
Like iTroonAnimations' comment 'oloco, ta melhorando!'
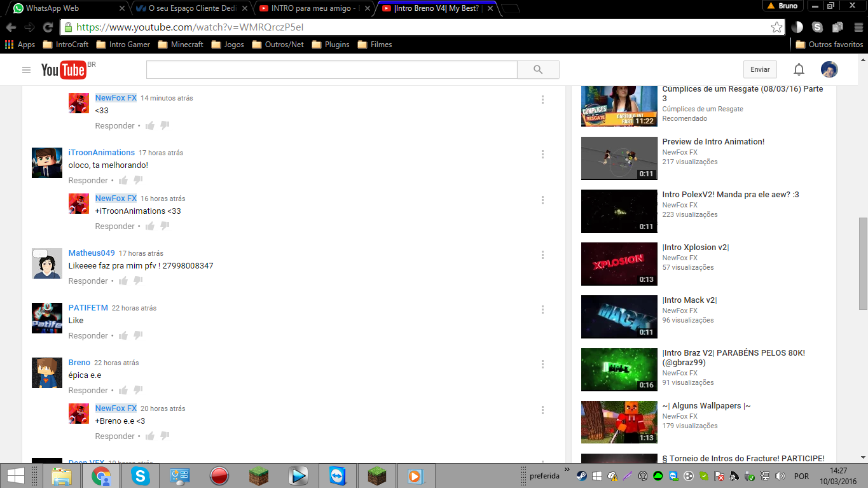click(x=123, y=180)
